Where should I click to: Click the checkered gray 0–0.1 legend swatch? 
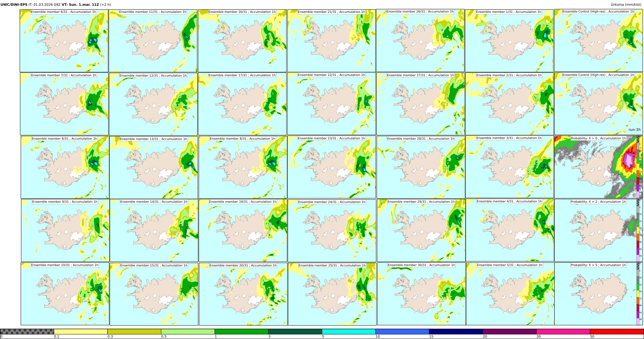coord(27,332)
